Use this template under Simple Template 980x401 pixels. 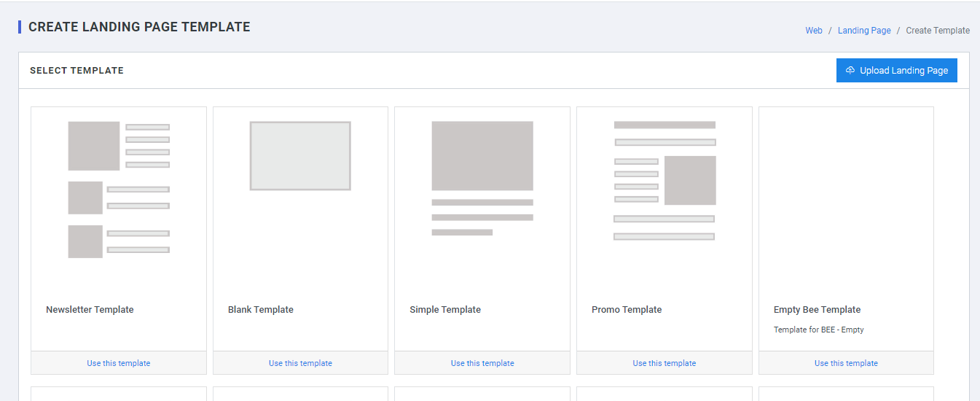point(482,363)
